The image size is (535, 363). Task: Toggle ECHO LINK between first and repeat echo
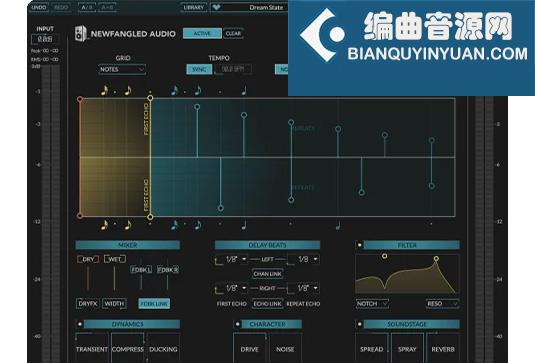[x=268, y=304]
